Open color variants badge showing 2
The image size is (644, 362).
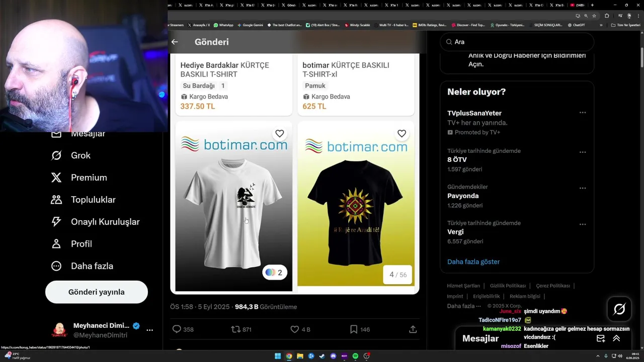click(x=274, y=273)
